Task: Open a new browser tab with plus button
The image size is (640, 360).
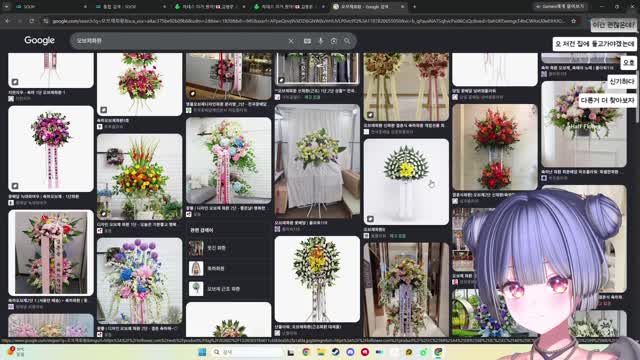Action: click(x=414, y=7)
